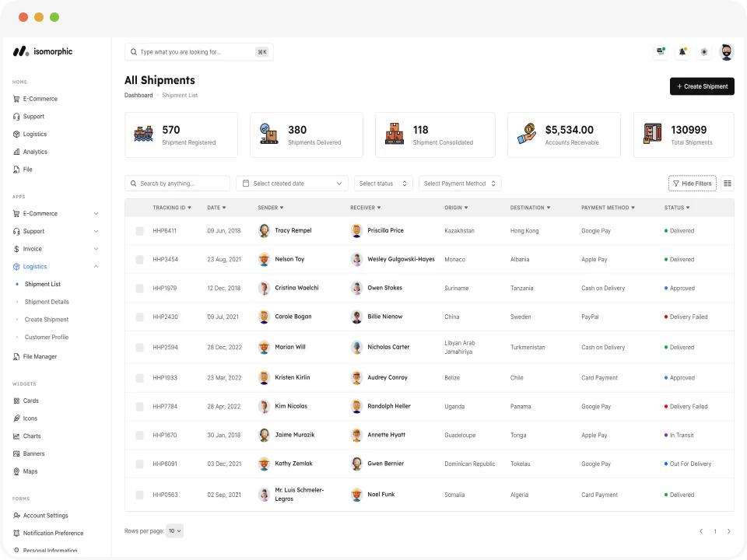
Task: Go to next page arrow
Action: (x=729, y=531)
